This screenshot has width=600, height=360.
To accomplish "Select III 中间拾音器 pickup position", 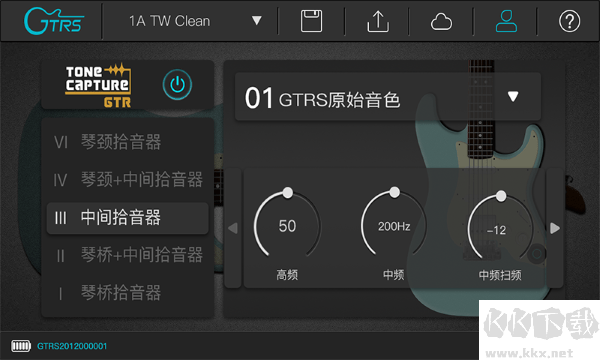I will pos(127,218).
